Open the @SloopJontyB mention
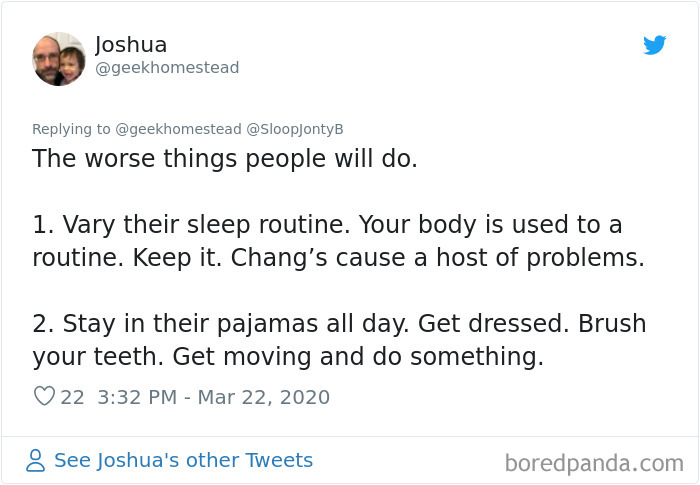 295,129
